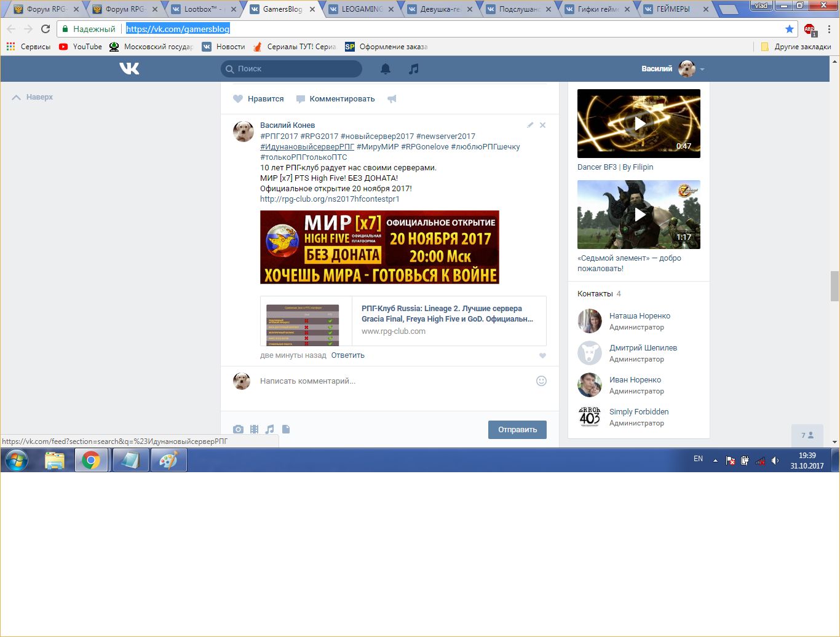Attach a document with the file icon
840x637 pixels.
click(x=286, y=429)
